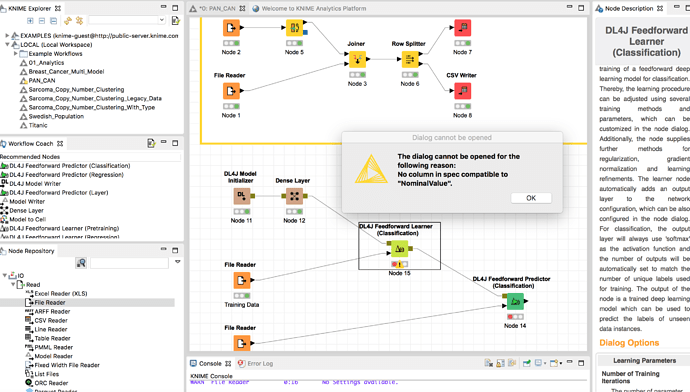Viewport: 690px width, 392px height.
Task: Select the DL4J Feedforward Predictor node
Action: (x=515, y=302)
